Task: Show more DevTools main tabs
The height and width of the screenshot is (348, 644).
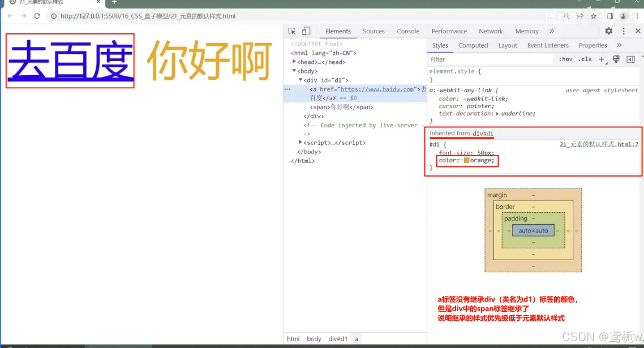Action: point(552,31)
